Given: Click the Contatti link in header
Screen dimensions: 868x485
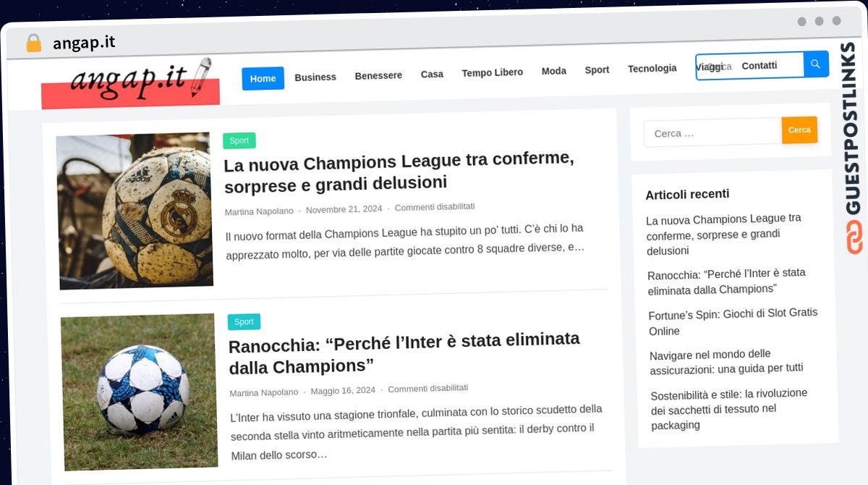Looking at the screenshot, I should point(759,65).
